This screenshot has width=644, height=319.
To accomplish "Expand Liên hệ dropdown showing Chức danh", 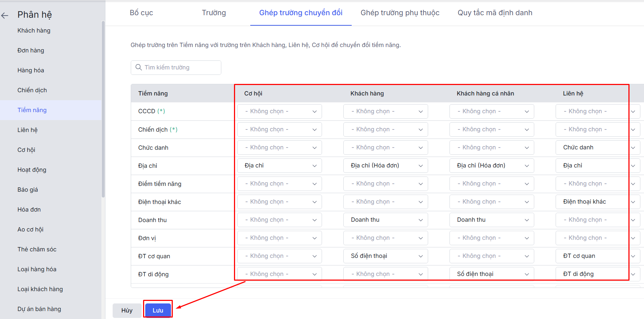I will (x=598, y=148).
